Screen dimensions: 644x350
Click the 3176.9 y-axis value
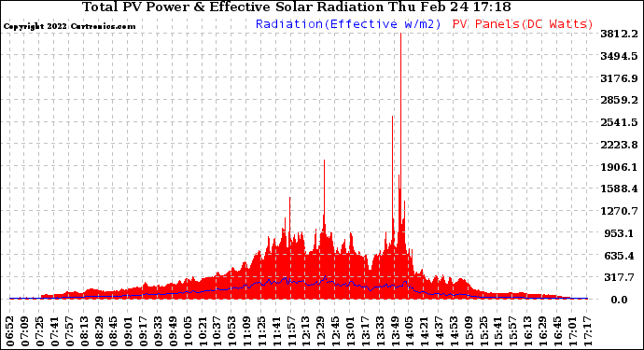(619, 78)
